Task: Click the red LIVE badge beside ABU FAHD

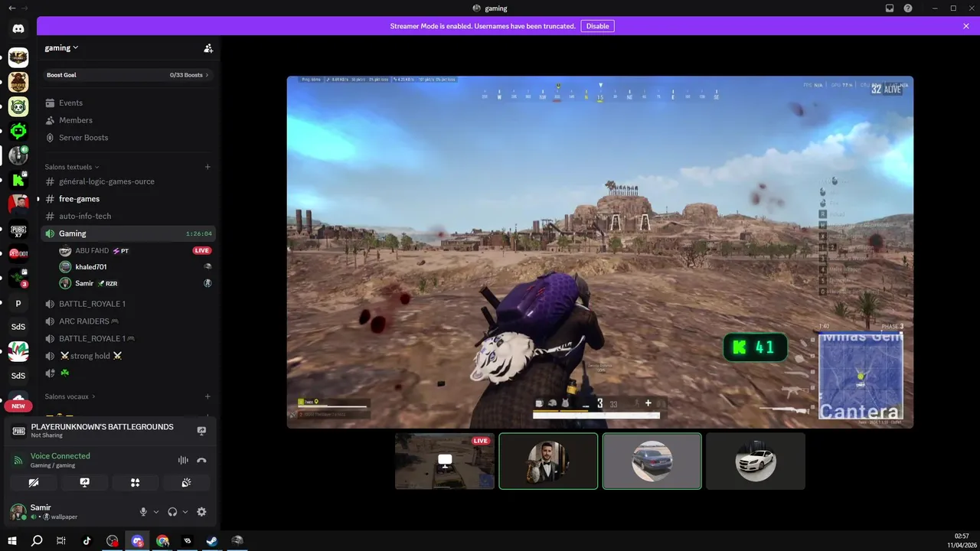Action: pyautogui.click(x=201, y=250)
